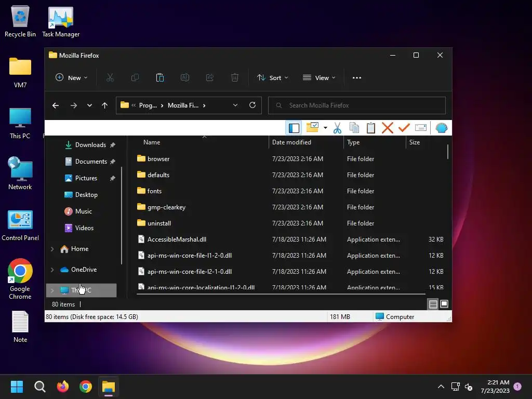Open Task Manager desktop shortcut
The width and height of the screenshot is (532, 399).
pyautogui.click(x=61, y=22)
